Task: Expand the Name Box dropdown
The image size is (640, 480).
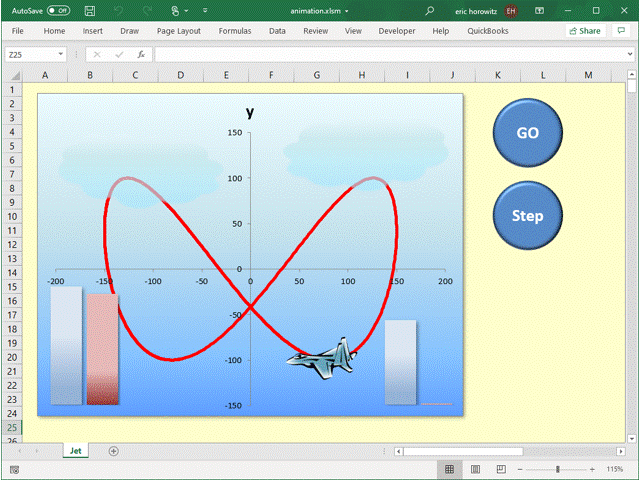Action: 62,54
